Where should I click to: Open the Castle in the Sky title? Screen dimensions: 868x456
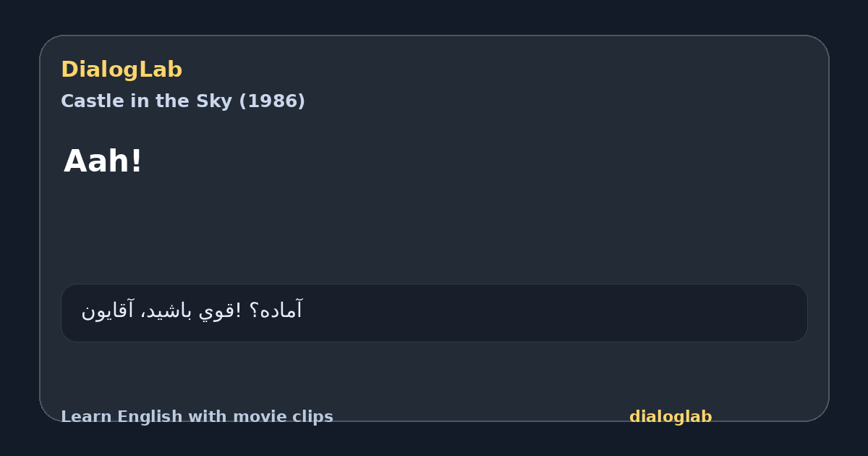[x=183, y=101]
